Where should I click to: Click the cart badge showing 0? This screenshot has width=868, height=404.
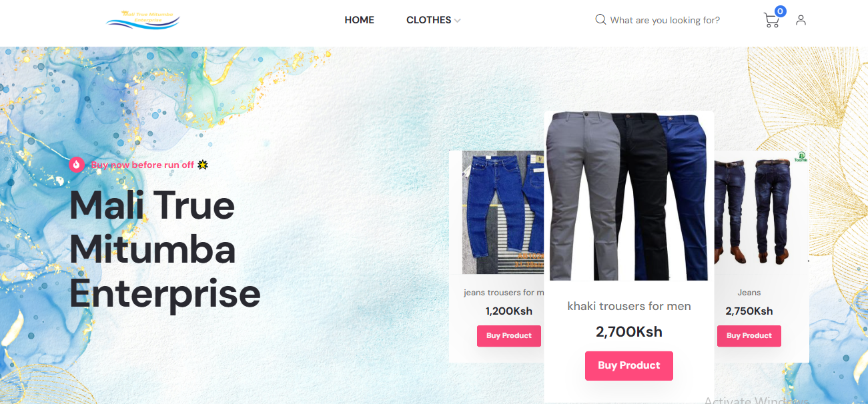click(x=780, y=11)
